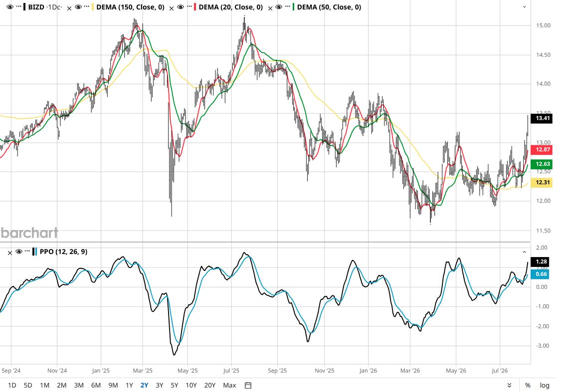Expand options with the double-chevron down icon
This screenshot has height=392, width=565.
[x=509, y=385]
